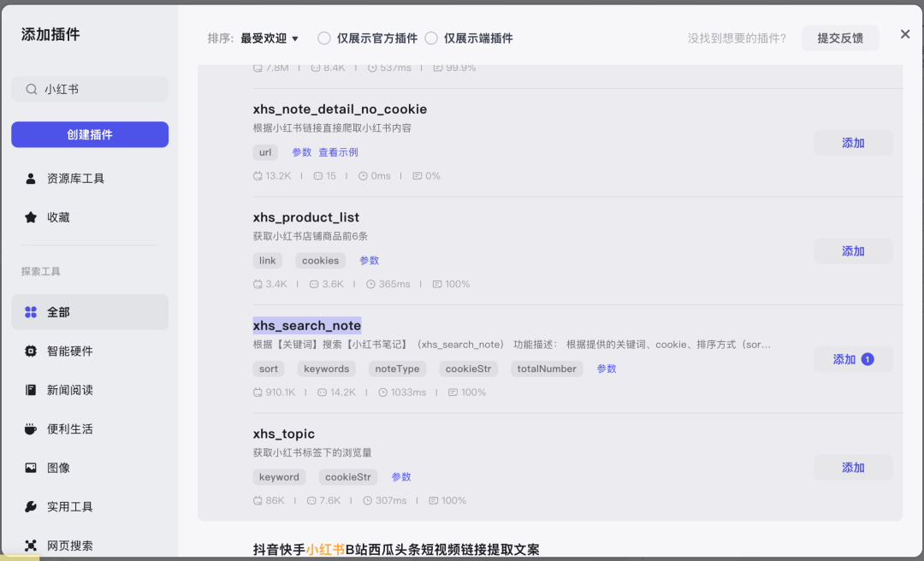Click the xhs_topic plugin title
The height and width of the screenshot is (561, 924).
coord(284,434)
